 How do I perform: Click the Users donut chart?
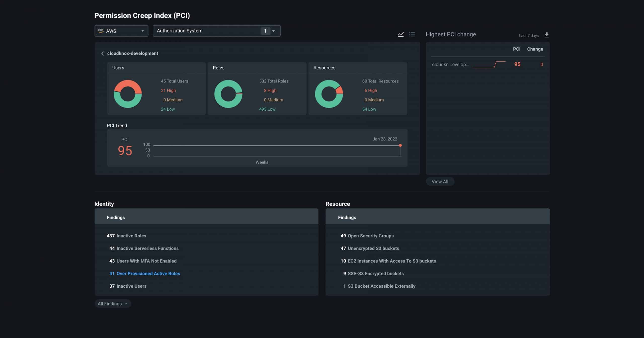tap(128, 94)
